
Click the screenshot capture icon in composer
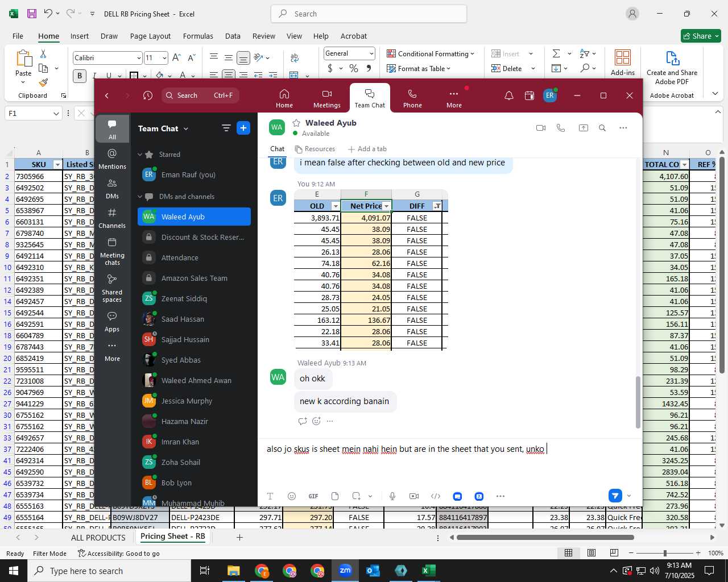357,496
